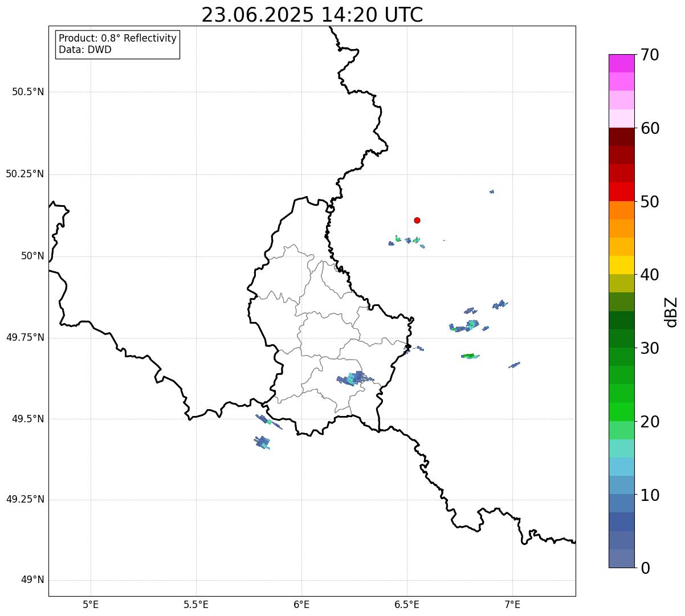This screenshot has height=616, width=685.
Task: Click the '5.5°E' longitude label
Action: (196, 604)
